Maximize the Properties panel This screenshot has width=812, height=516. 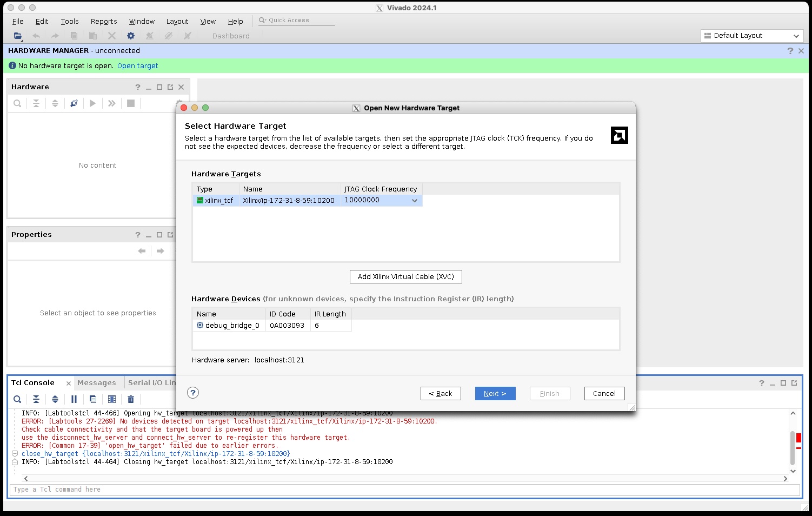click(x=159, y=235)
